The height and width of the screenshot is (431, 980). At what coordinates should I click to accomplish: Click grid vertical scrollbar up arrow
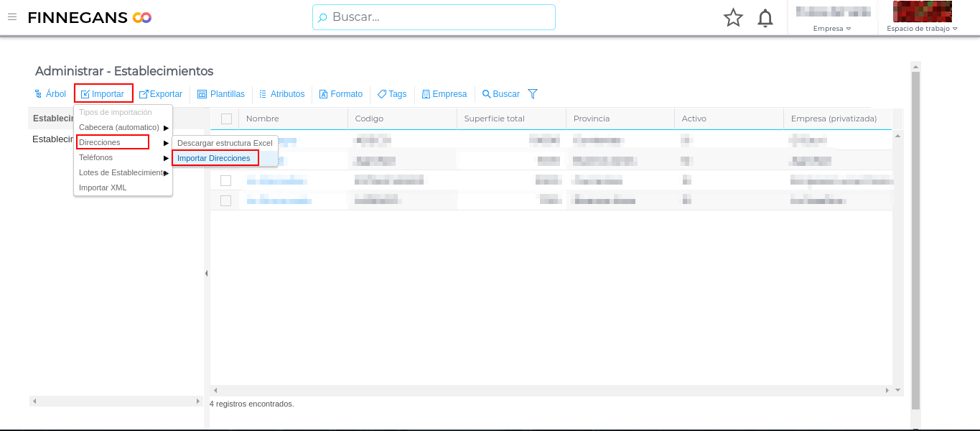(x=897, y=135)
